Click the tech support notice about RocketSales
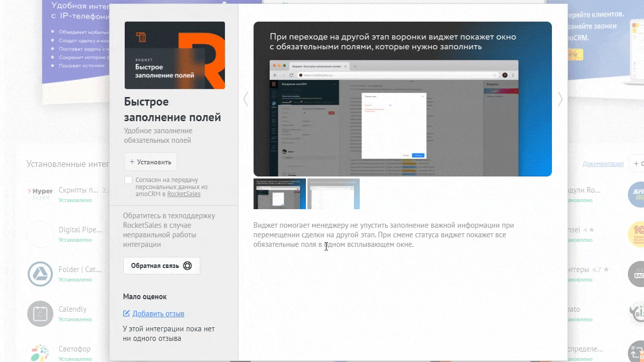Screen dimensions: 644x362 coord(169,230)
